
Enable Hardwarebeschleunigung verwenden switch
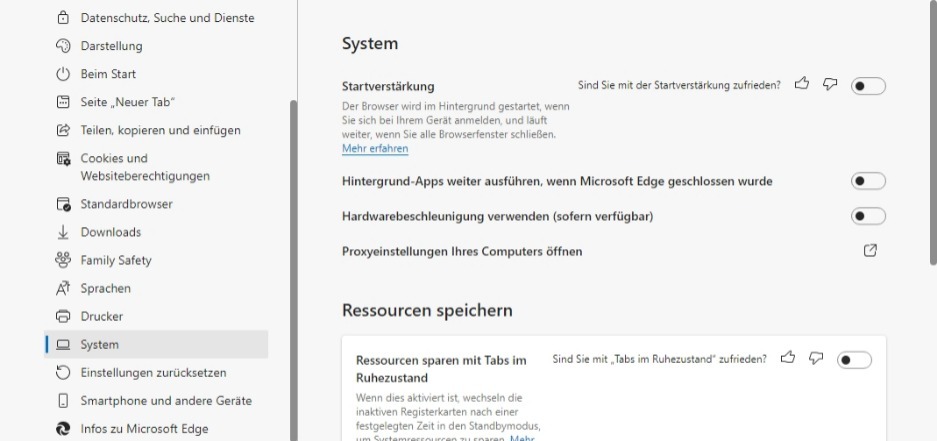coord(868,216)
